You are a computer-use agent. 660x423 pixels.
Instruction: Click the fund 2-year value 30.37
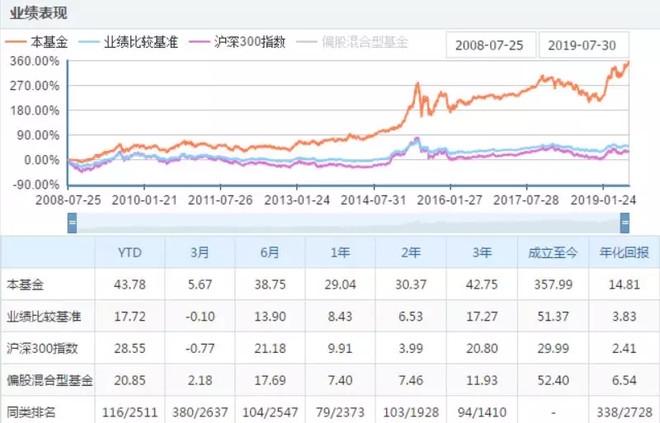coord(411,285)
